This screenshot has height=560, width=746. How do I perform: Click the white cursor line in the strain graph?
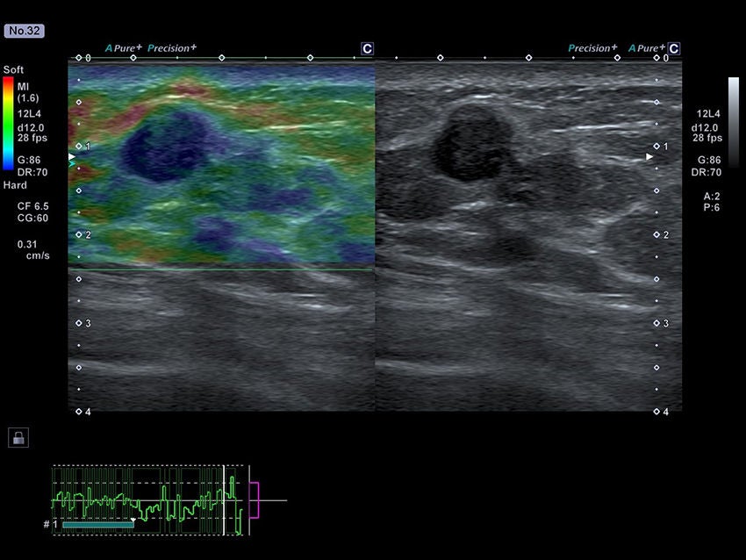[x=224, y=500]
